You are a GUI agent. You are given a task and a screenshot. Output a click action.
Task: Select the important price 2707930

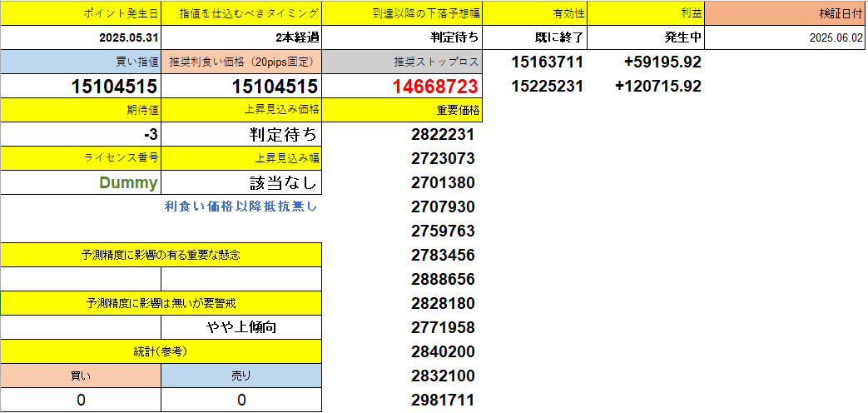(x=443, y=207)
